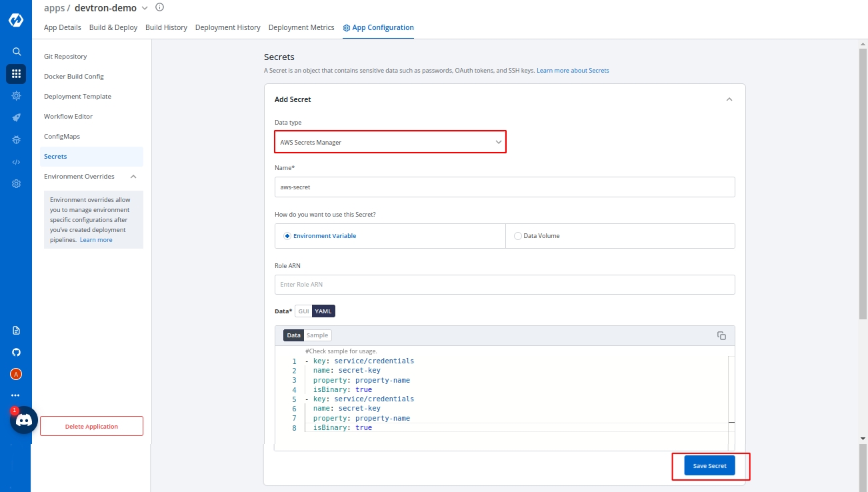
Task: Copy YAML data with the copy icon
Action: point(721,335)
